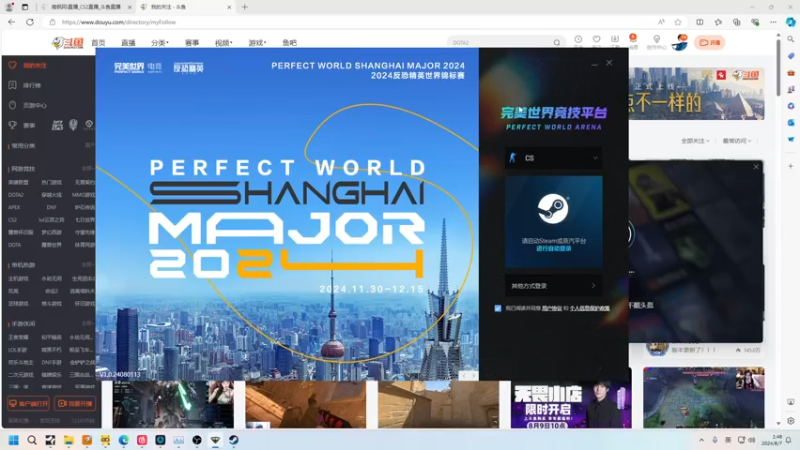This screenshot has height=450, width=800.
Task: Click the douyu.com address bar
Action: click(x=352, y=22)
